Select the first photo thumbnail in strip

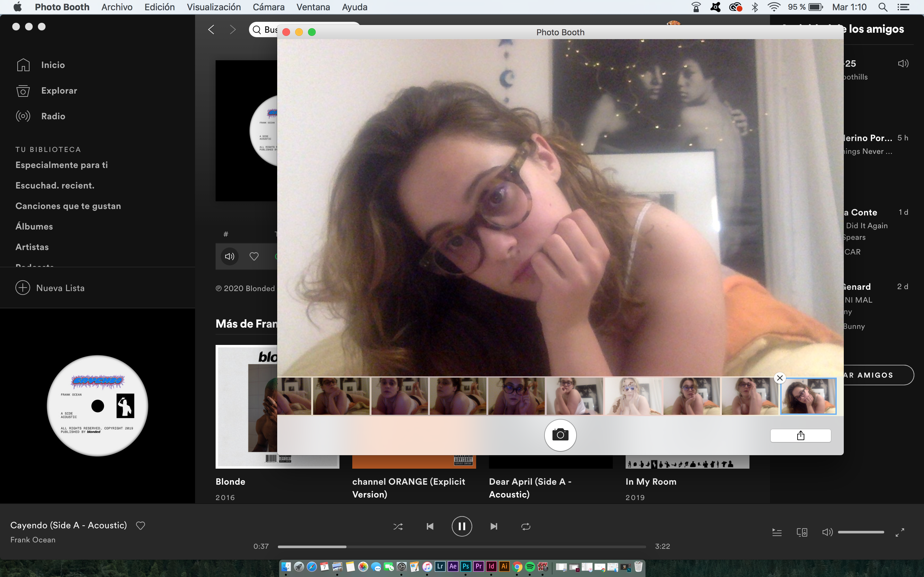[x=294, y=396]
